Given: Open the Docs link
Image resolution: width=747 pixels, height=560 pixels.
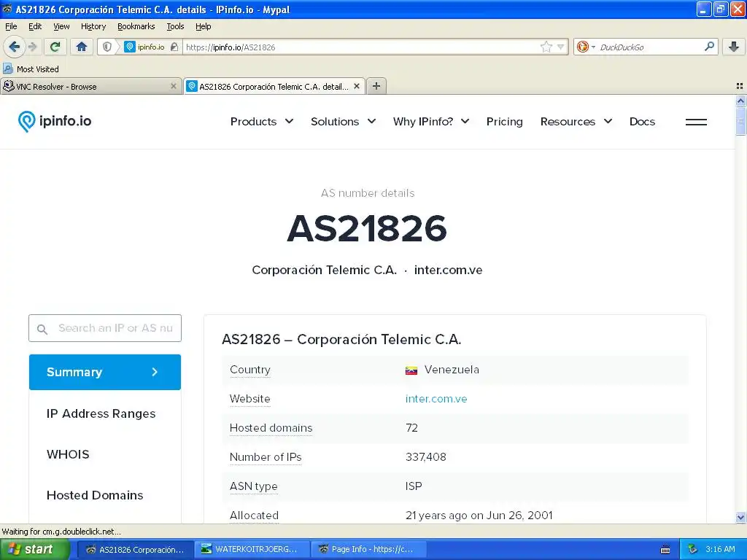Looking at the screenshot, I should (x=642, y=122).
